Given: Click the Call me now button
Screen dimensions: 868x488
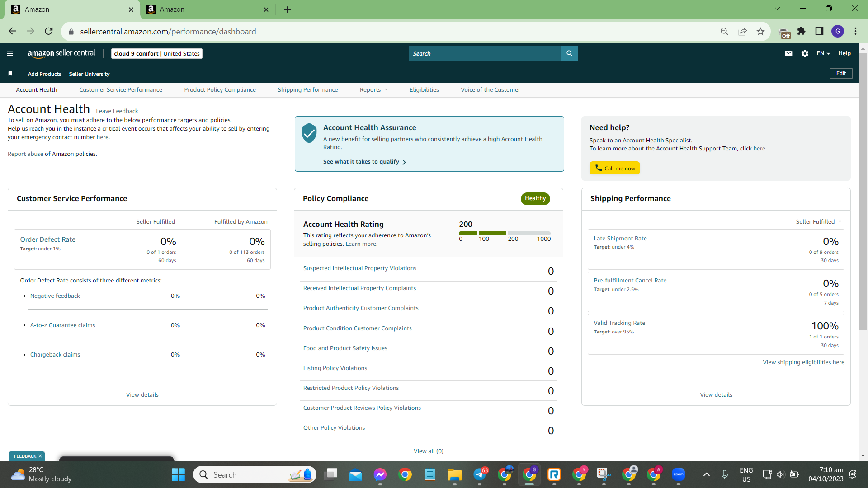Looking at the screenshot, I should (615, 168).
